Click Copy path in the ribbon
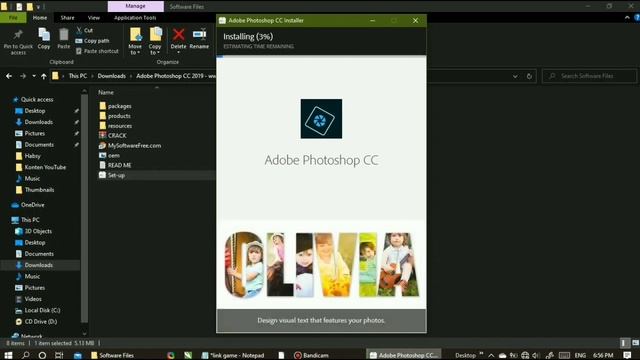 click(92, 41)
